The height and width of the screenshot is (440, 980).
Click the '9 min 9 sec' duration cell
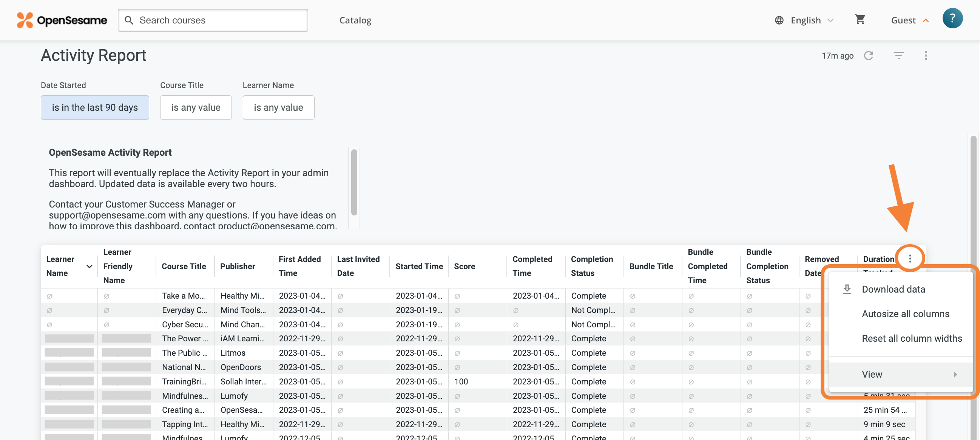(886, 424)
